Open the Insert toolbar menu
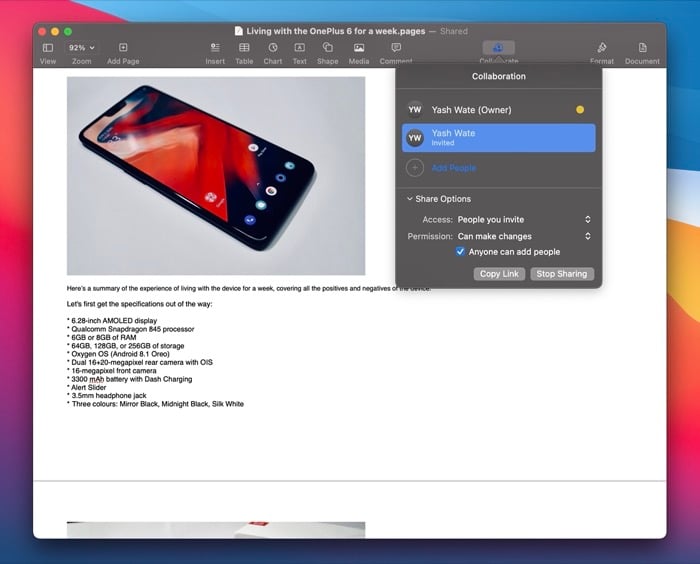The height and width of the screenshot is (564, 700). point(215,48)
